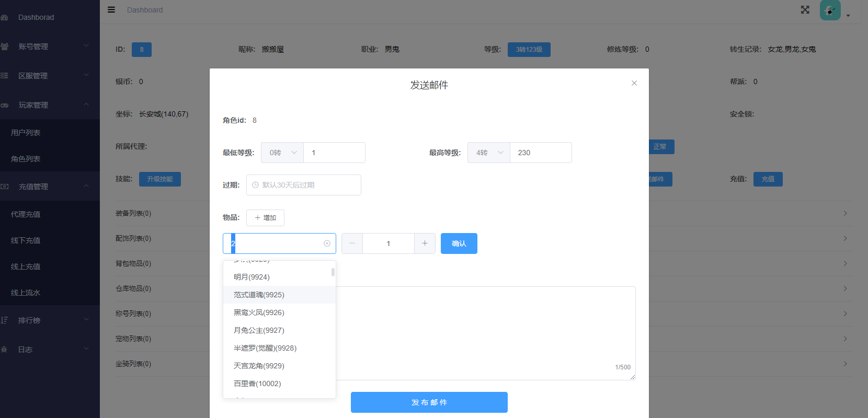Choose 月兔公主(9927) option
Screen dimensions: 868x418
(259, 330)
